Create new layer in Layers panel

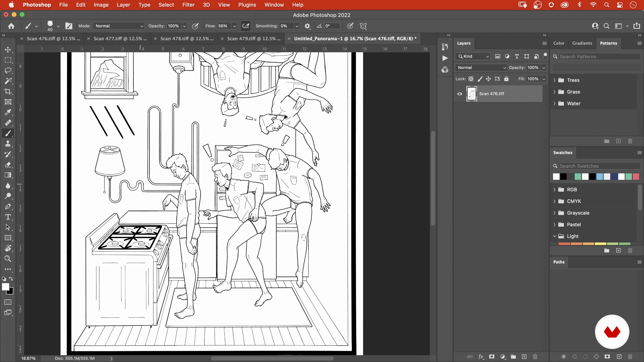pyautogui.click(x=524, y=356)
